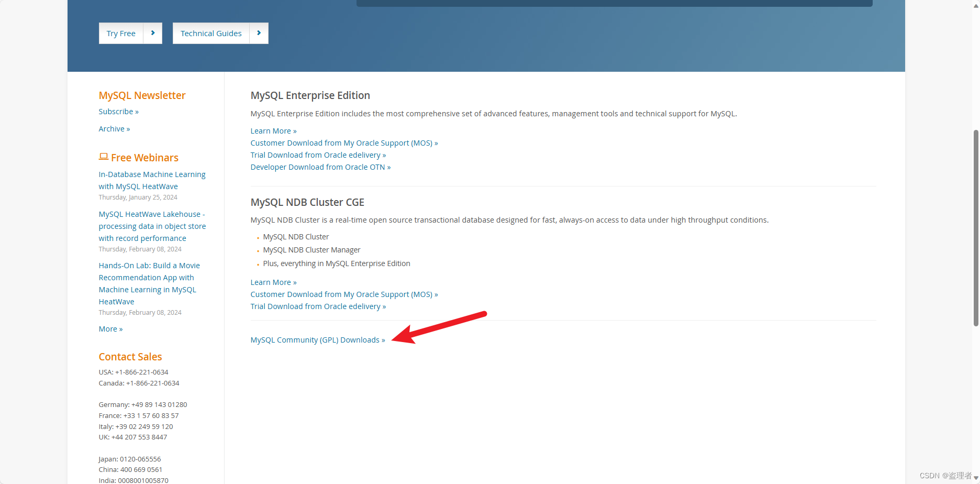Image resolution: width=980 pixels, height=484 pixels.
Task: Click the February 08 date under HeatWave Lakehouse
Action: pos(140,249)
